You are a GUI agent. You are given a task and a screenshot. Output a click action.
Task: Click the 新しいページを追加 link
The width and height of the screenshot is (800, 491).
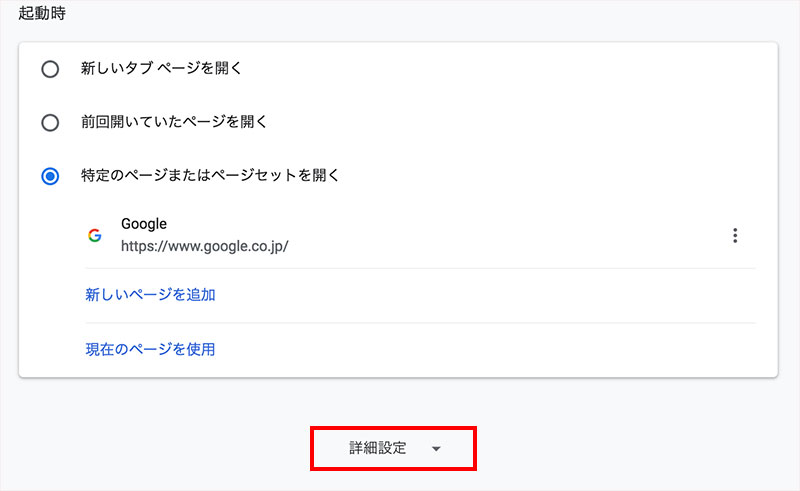(x=150, y=295)
